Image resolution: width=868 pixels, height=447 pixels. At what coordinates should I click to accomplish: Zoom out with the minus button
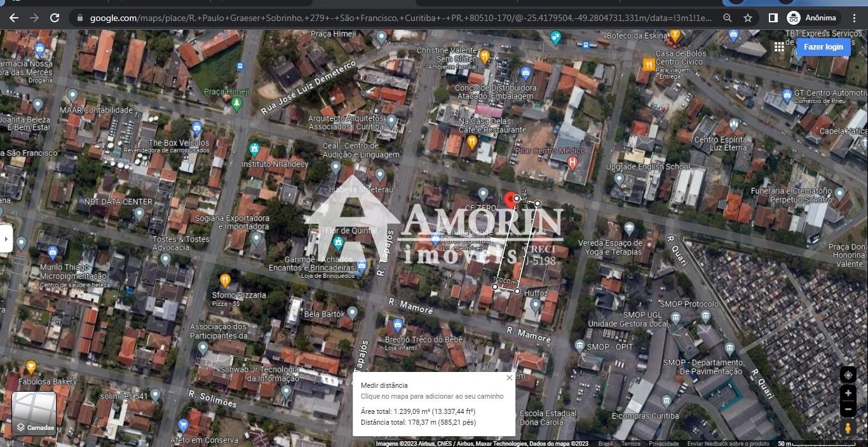848,410
